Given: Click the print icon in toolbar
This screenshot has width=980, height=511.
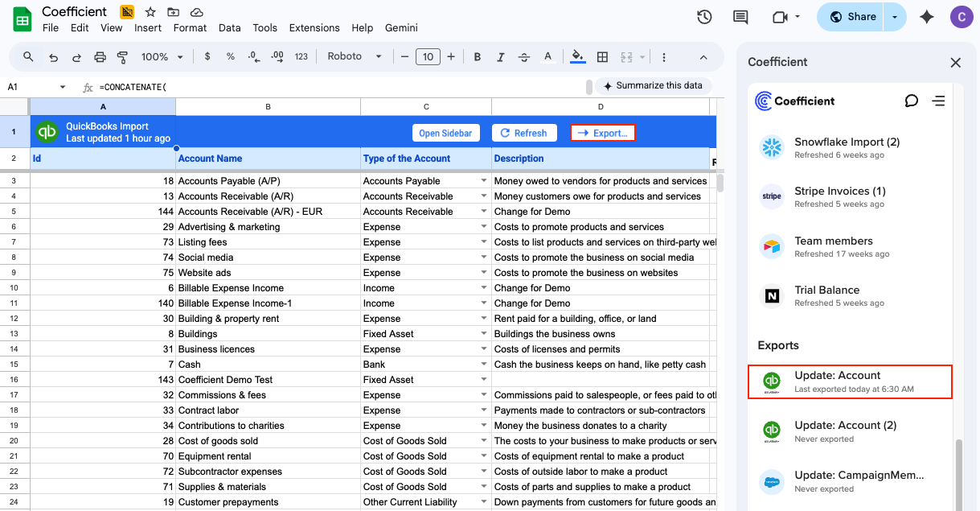Looking at the screenshot, I should pos(100,57).
